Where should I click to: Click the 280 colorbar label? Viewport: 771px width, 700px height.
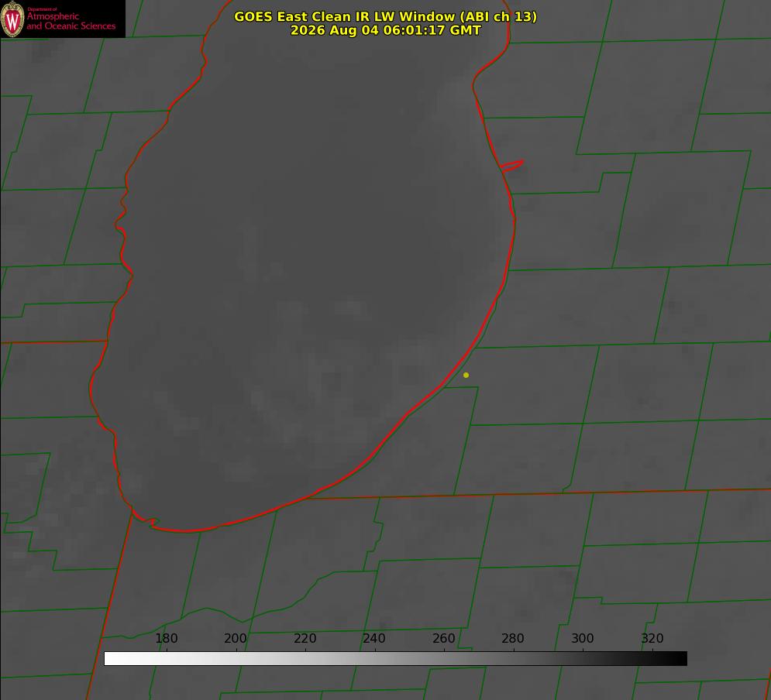tap(513, 638)
